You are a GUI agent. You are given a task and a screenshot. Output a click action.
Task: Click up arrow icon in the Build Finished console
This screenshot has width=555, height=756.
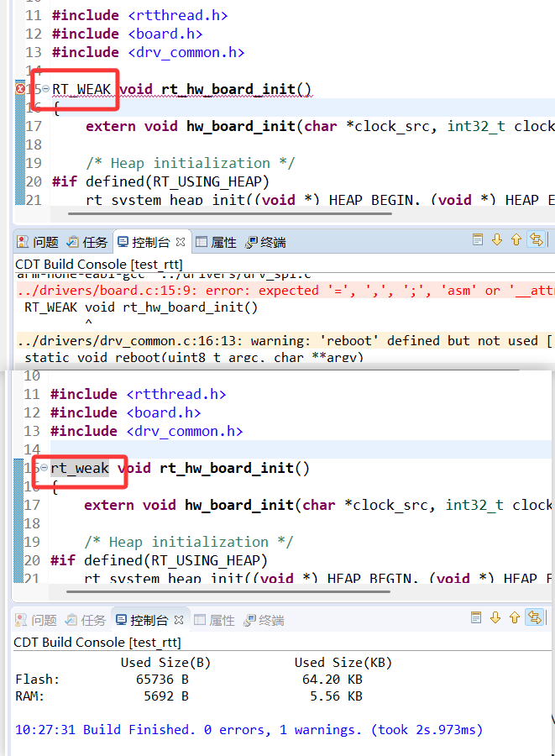coord(516,618)
